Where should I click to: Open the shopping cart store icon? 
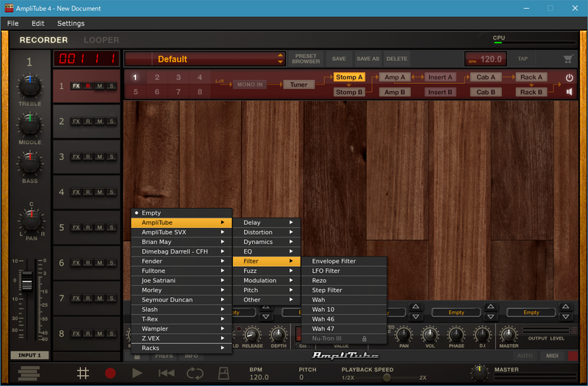[567, 59]
